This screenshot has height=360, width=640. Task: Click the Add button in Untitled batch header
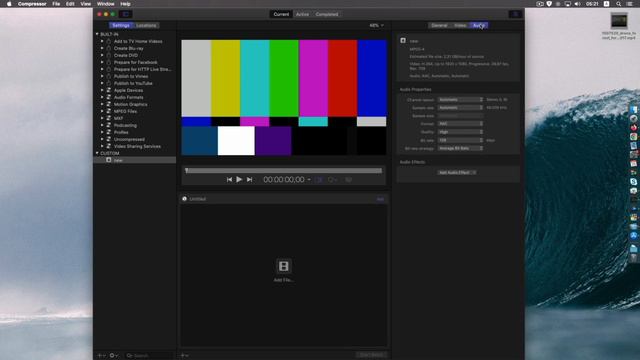tap(380, 199)
